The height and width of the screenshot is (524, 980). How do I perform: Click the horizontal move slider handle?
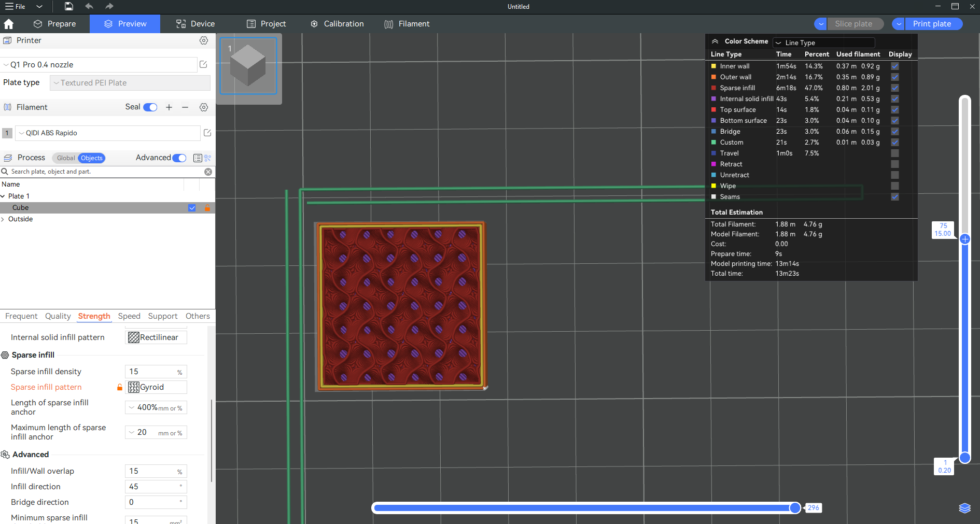tap(794, 508)
